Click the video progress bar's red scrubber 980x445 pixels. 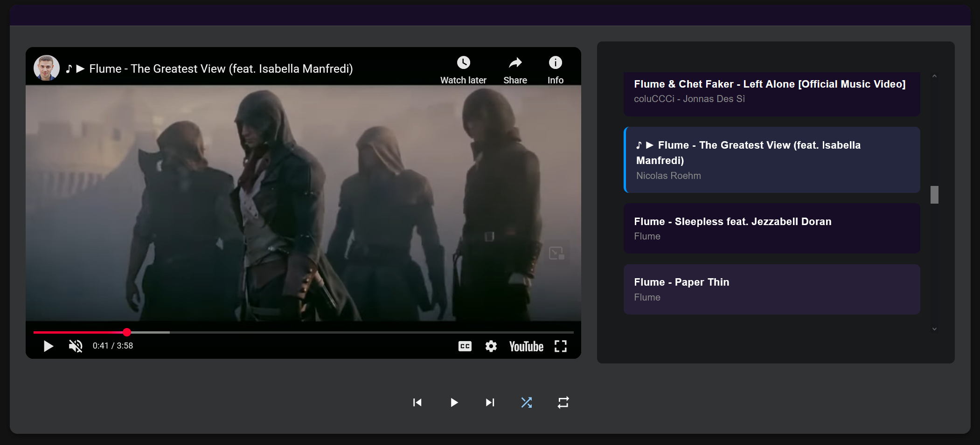click(127, 332)
